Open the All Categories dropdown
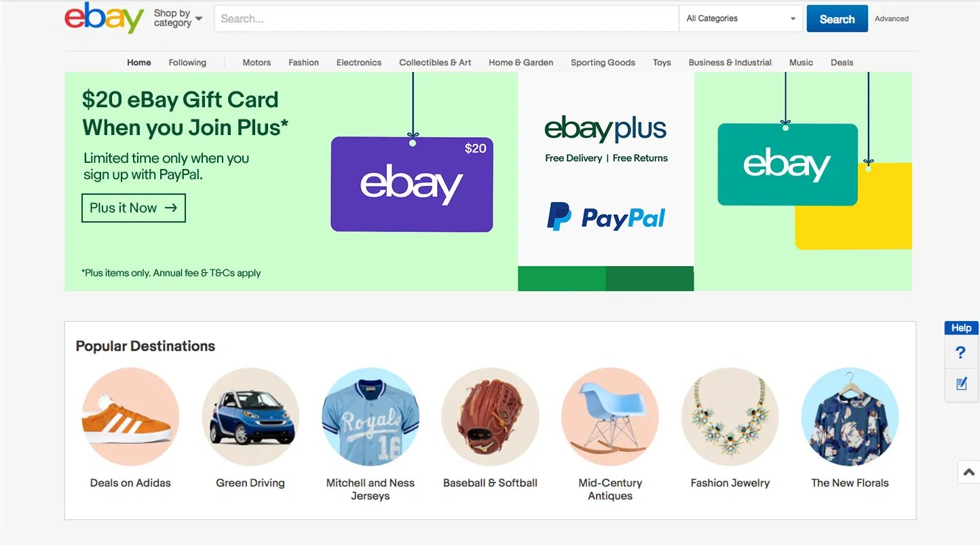This screenshot has height=545, width=980. (741, 18)
